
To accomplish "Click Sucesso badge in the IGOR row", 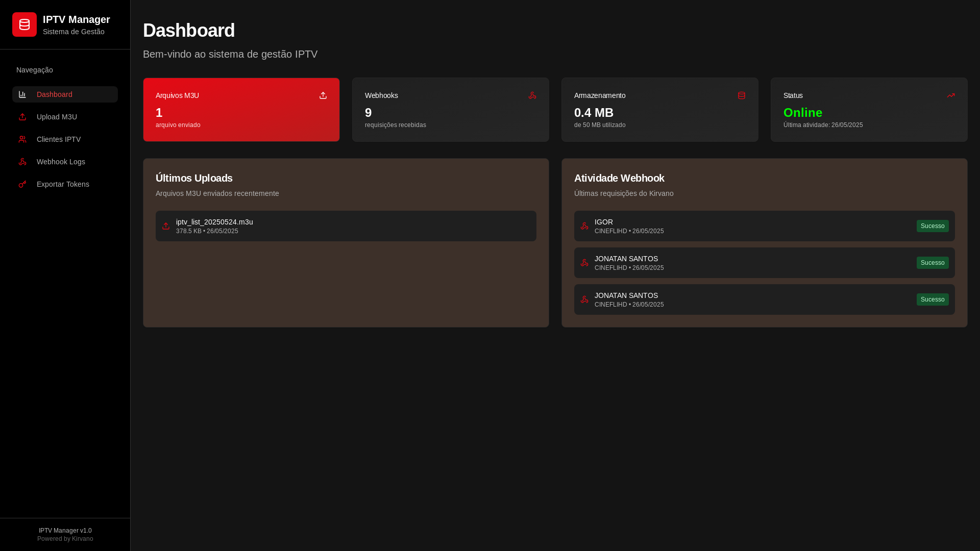I will point(933,226).
